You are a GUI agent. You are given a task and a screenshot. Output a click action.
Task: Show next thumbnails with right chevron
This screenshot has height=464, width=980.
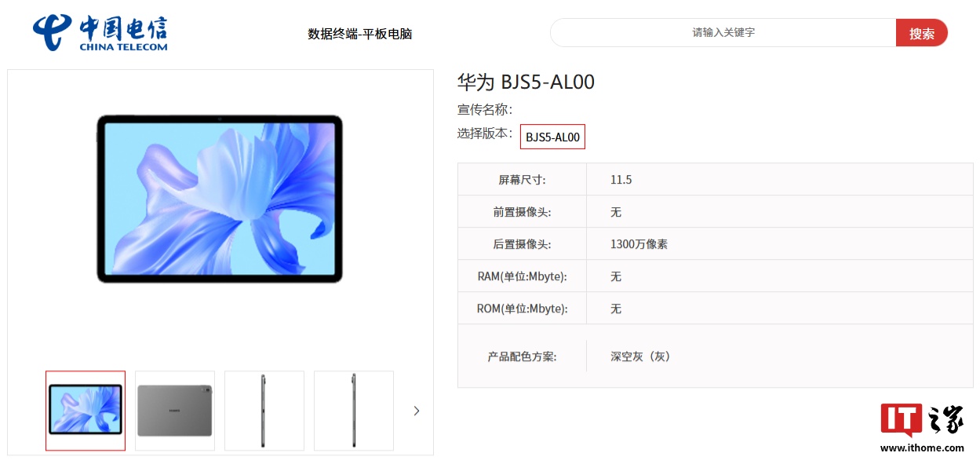(x=417, y=411)
